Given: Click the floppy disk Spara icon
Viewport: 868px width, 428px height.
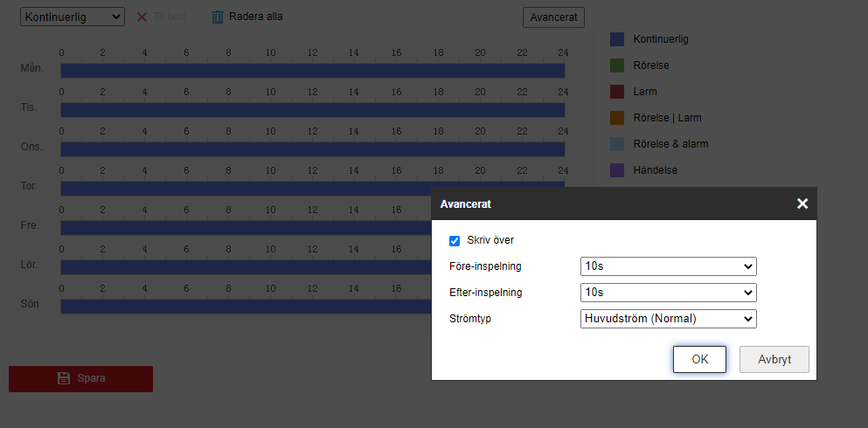Looking at the screenshot, I should (x=63, y=378).
